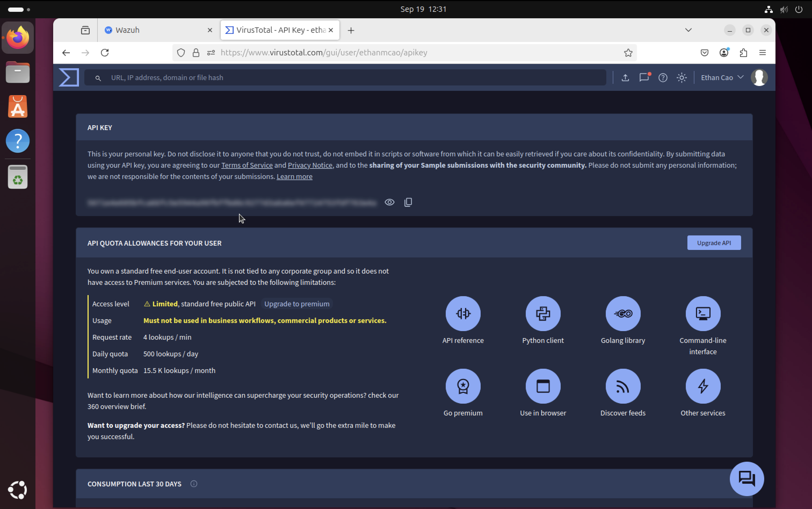This screenshot has width=812, height=509.
Task: Copy API key with clipboard icon
Action: point(408,202)
